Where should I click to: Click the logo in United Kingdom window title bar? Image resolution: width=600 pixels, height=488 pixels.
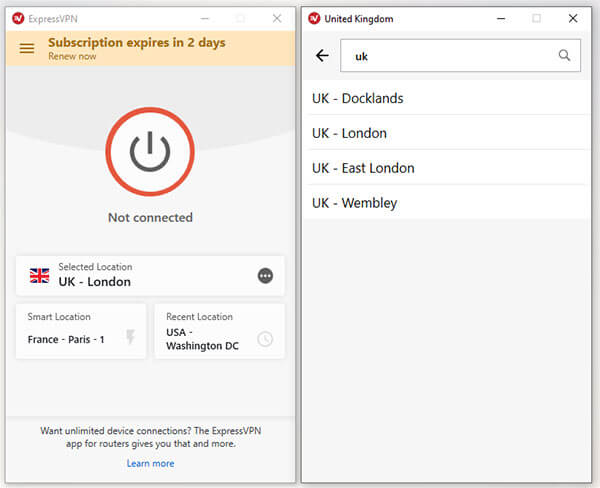pos(314,18)
